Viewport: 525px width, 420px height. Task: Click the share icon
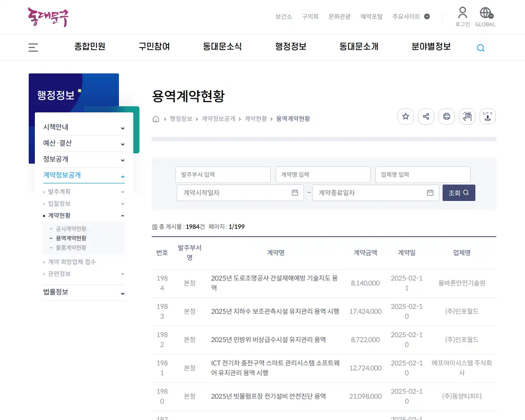[x=426, y=116]
